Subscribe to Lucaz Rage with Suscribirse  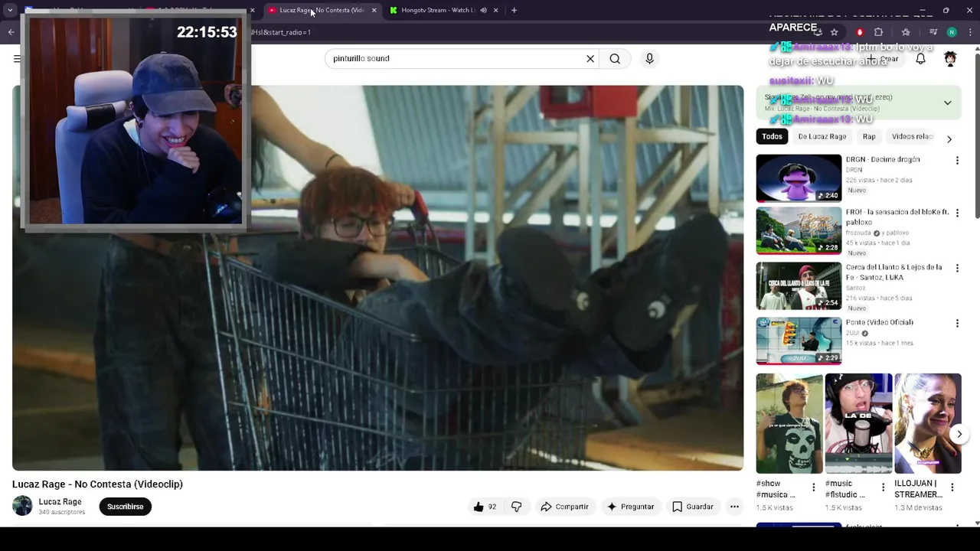126,507
